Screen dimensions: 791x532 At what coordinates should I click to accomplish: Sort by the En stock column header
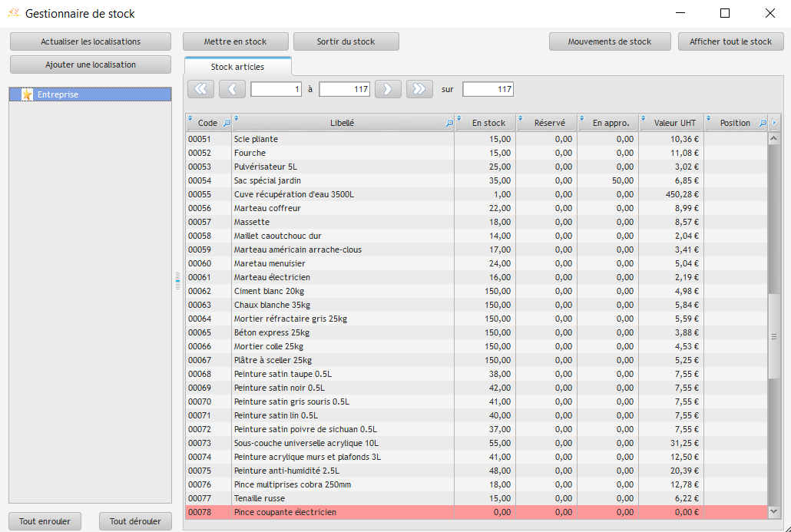click(488, 123)
